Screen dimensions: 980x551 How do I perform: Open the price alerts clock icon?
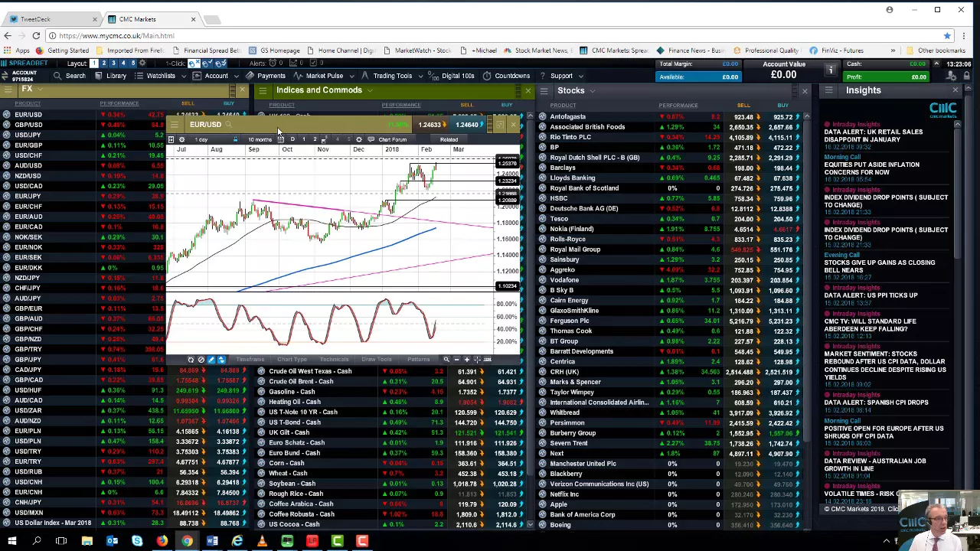point(273,63)
